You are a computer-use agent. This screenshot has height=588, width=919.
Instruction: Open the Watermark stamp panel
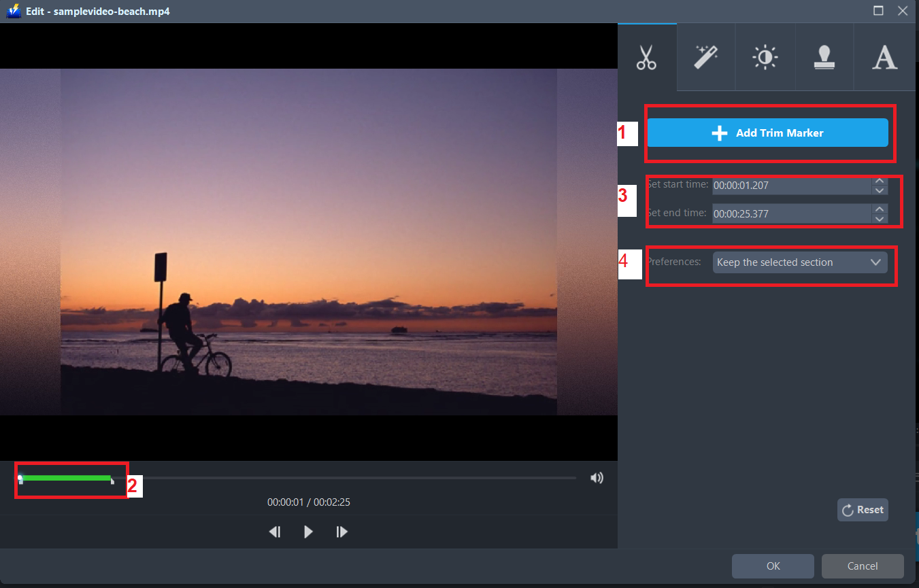tap(824, 57)
